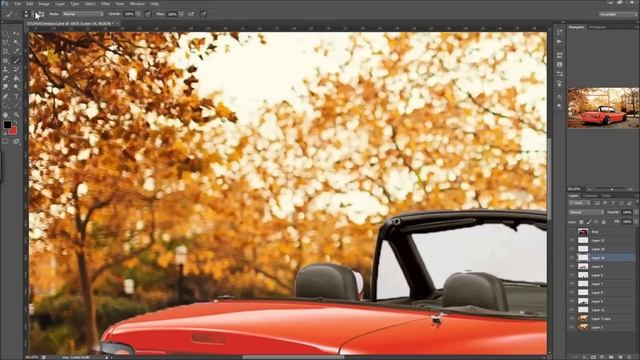Close the open document tab
The image size is (640, 360).
[x=118, y=24]
